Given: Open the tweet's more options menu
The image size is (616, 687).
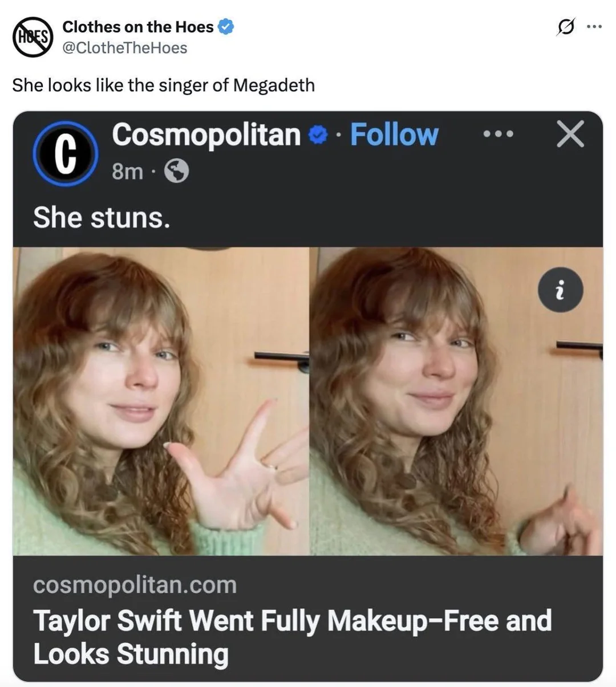Looking at the screenshot, I should [x=594, y=26].
